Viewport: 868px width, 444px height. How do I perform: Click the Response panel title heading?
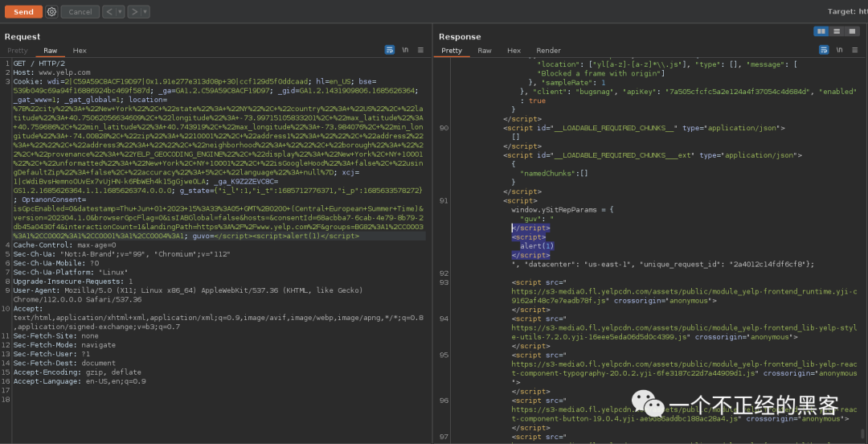[x=460, y=36]
